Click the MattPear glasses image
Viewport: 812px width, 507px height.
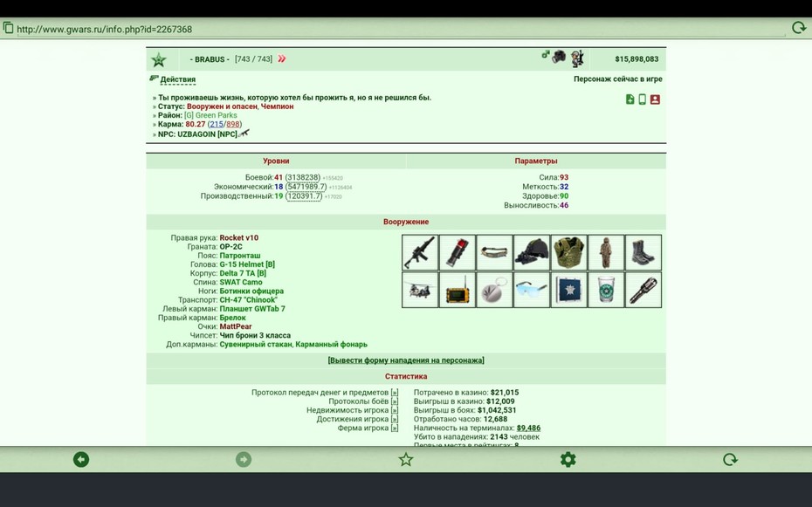(x=532, y=291)
